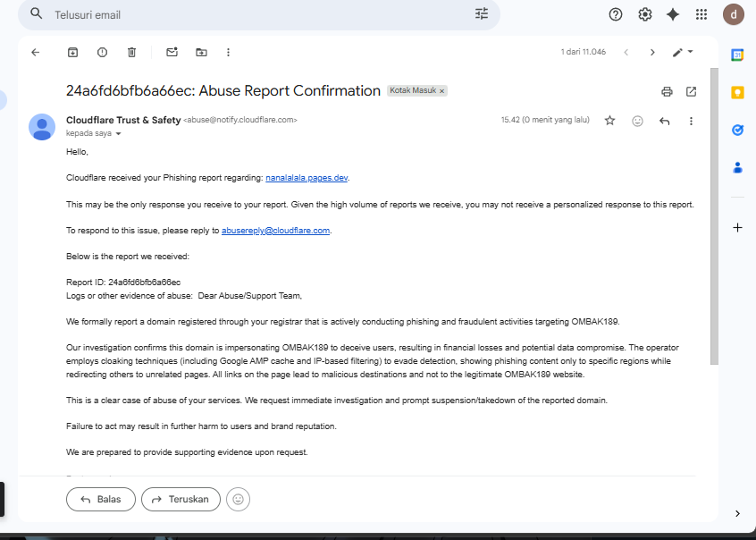756x540 pixels.
Task: Open emoji reaction button at bottom
Action: click(x=239, y=500)
